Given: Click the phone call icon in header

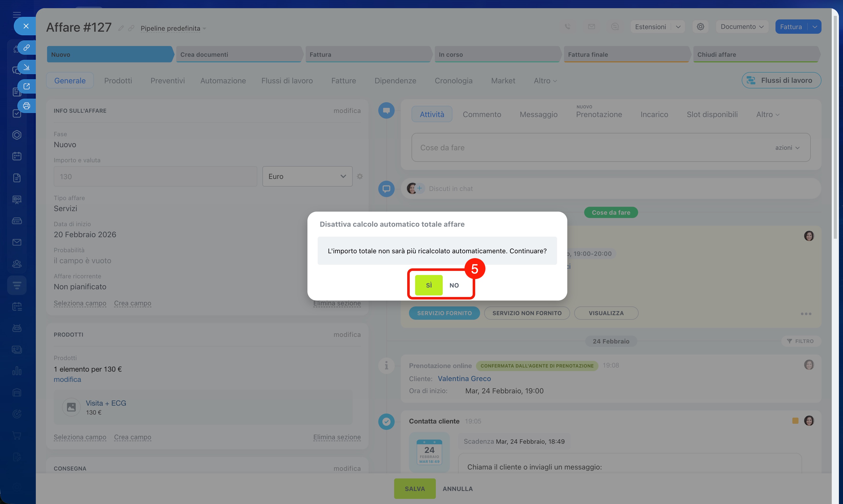Looking at the screenshot, I should (x=568, y=27).
